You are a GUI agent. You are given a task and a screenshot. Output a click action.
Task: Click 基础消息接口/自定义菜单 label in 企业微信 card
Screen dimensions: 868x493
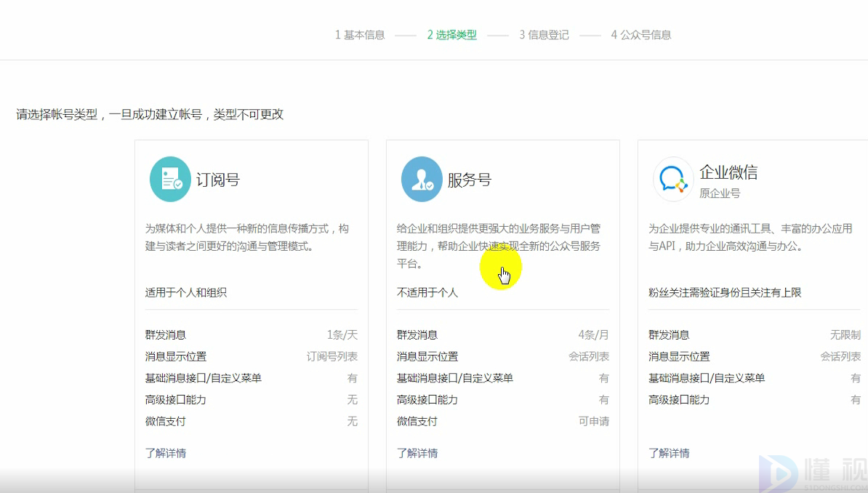707,378
